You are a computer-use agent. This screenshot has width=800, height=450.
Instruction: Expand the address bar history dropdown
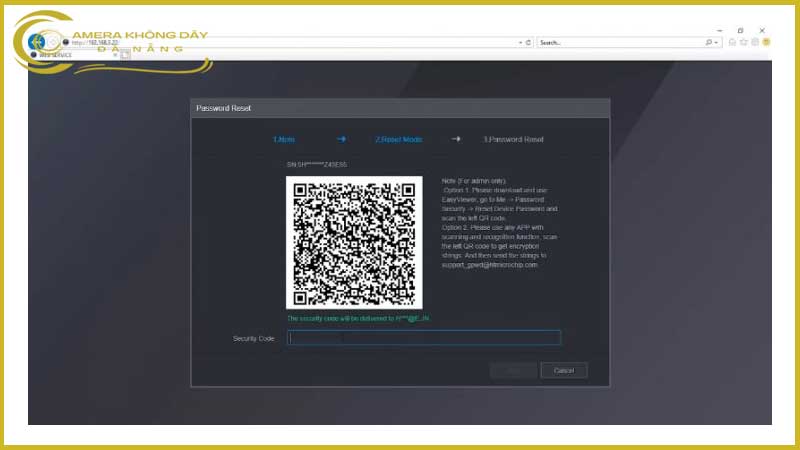coord(520,43)
